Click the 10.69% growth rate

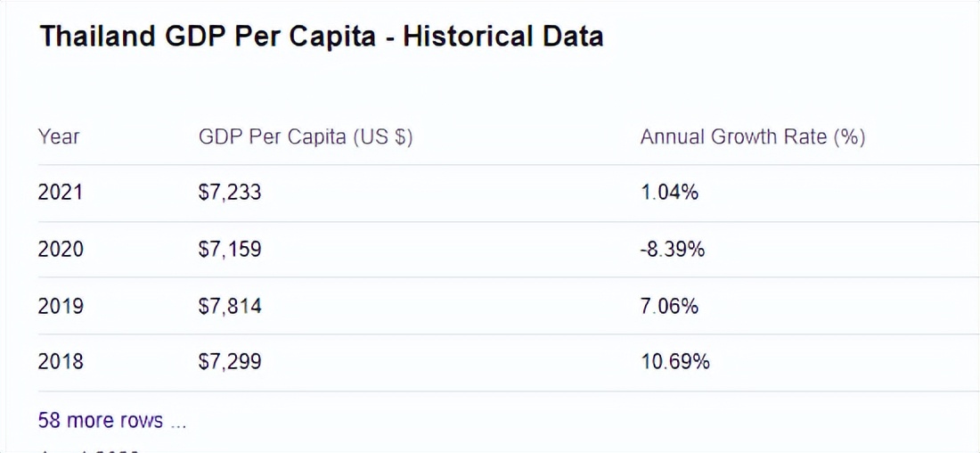point(674,362)
